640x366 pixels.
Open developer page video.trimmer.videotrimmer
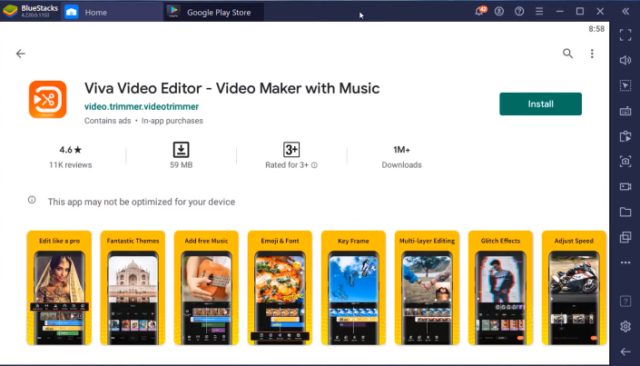pos(141,106)
